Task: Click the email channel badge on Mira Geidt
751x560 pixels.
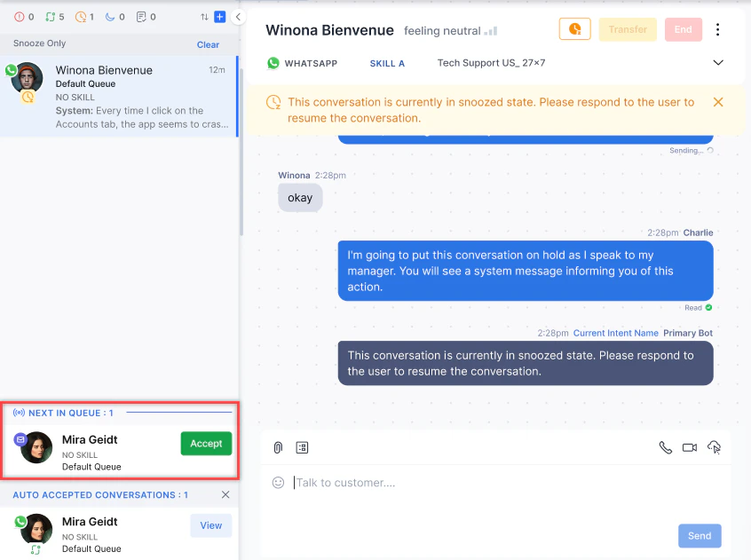Action: [x=20, y=439]
